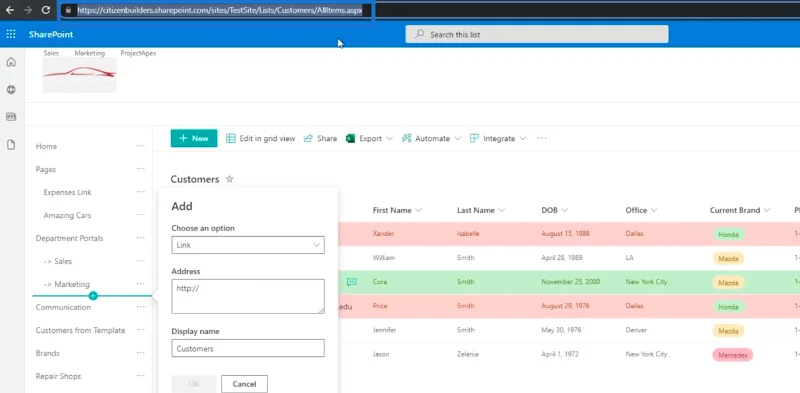Screen dimensions: 800x393
Task: Click the comment icon on Cora's row
Action: (x=352, y=282)
